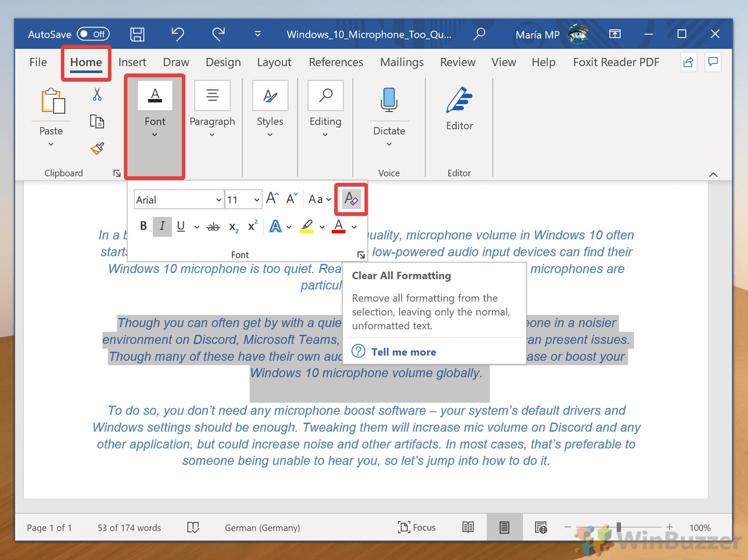Click the Focus mode button
This screenshot has height=560, width=748.
(x=417, y=528)
